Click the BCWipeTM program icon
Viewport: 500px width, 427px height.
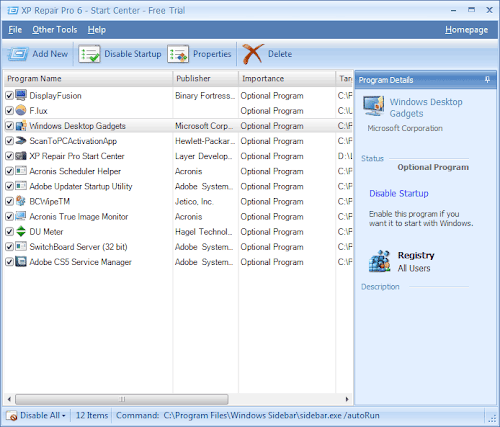[x=21, y=201]
